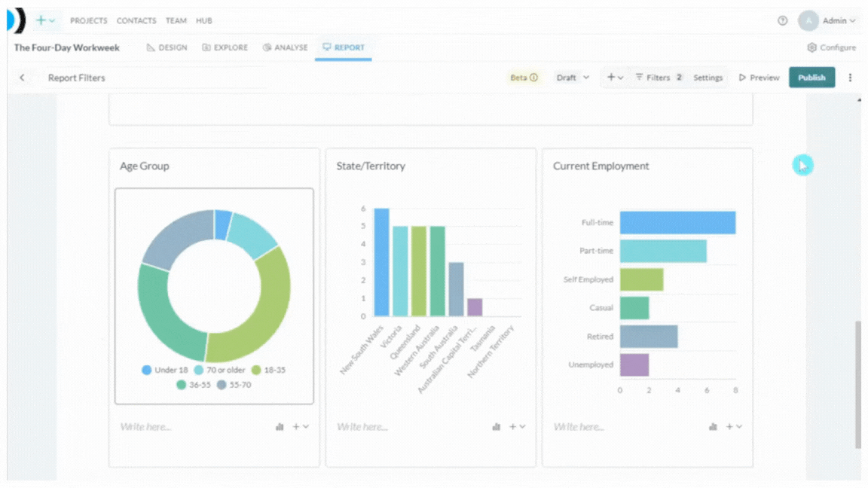The width and height of the screenshot is (868, 488).
Task: Click chart icon under State/Territory
Action: coord(496,426)
